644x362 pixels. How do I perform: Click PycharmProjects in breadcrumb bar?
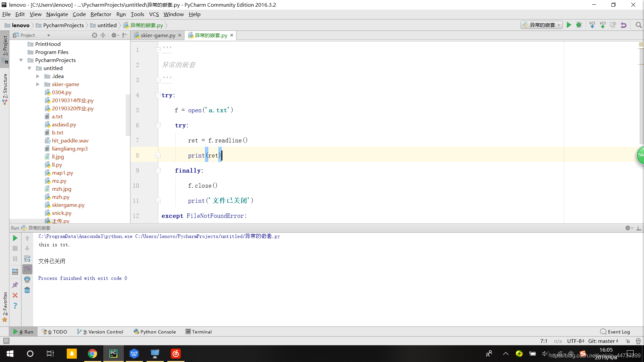point(63,25)
